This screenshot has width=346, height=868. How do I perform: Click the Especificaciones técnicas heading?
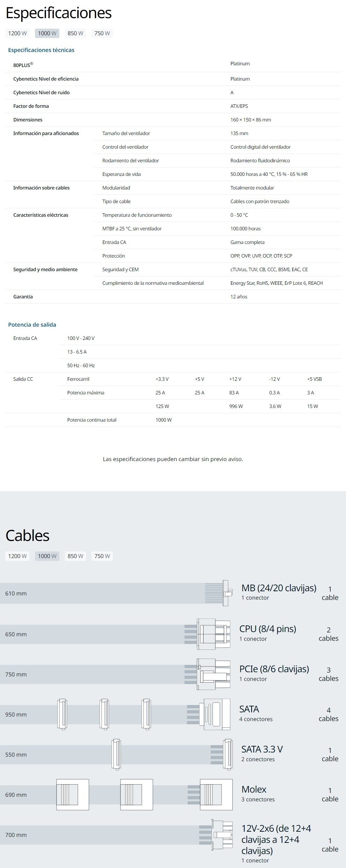pyautogui.click(x=41, y=50)
